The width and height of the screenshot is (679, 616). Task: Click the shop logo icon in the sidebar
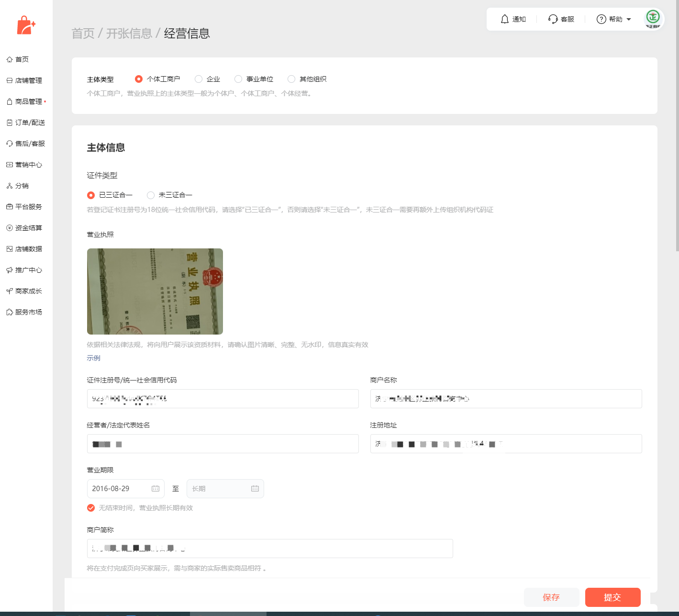(x=26, y=25)
